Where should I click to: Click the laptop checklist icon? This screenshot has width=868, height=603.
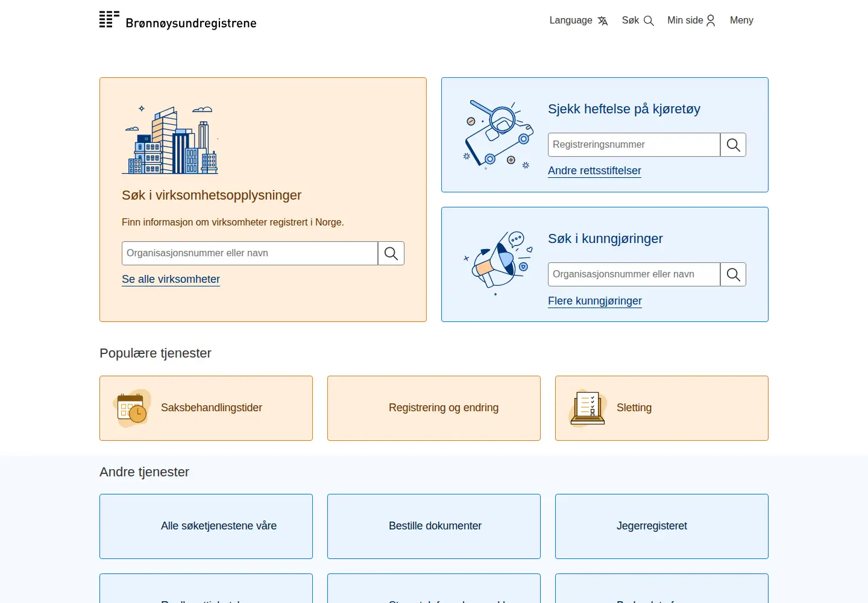[x=588, y=408]
